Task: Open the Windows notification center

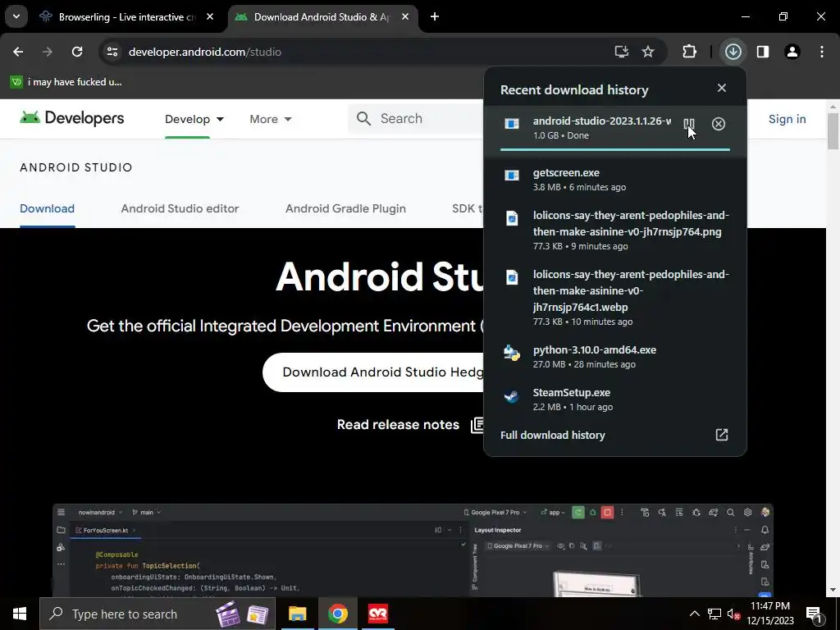Action: click(x=814, y=614)
